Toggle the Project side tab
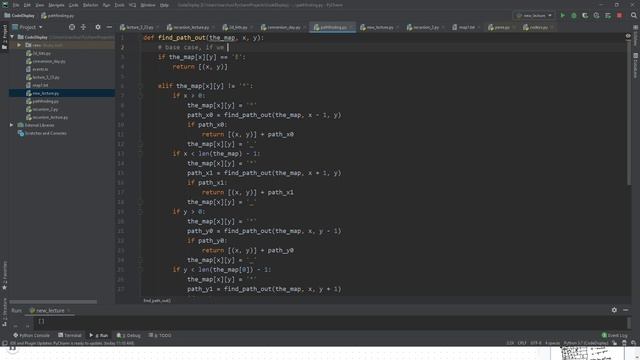 [x=4, y=37]
